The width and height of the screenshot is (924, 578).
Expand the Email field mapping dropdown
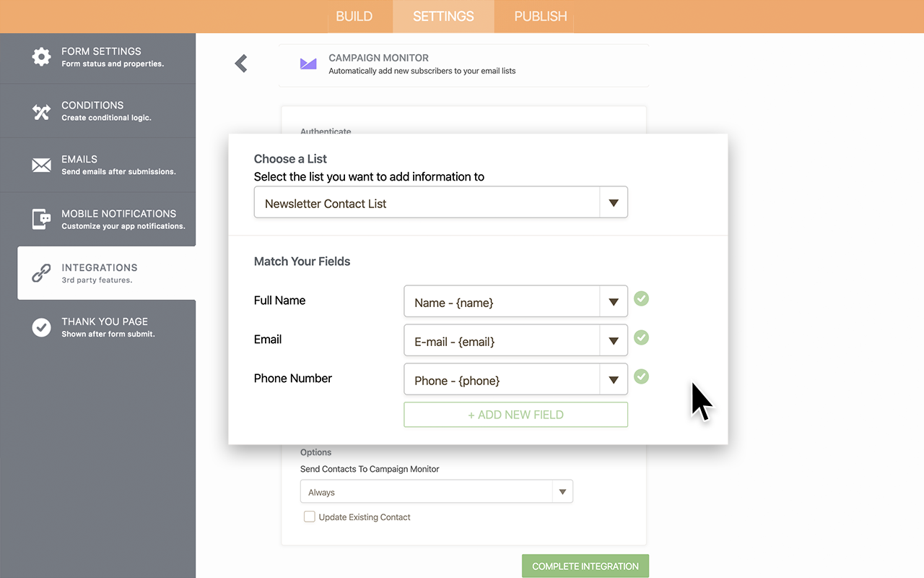tap(613, 341)
